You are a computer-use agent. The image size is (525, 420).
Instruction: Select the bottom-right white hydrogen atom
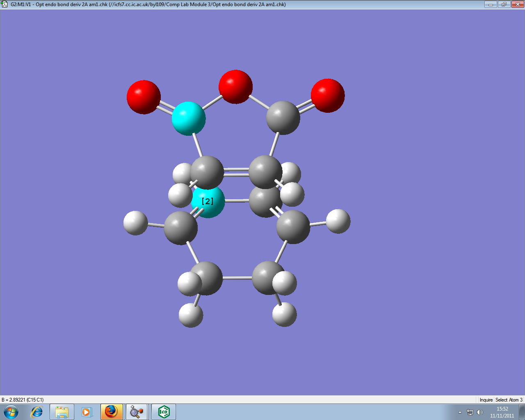point(284,314)
